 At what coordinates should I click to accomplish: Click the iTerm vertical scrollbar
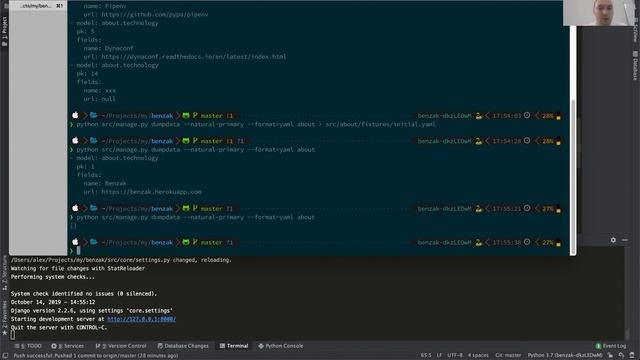(573, 176)
